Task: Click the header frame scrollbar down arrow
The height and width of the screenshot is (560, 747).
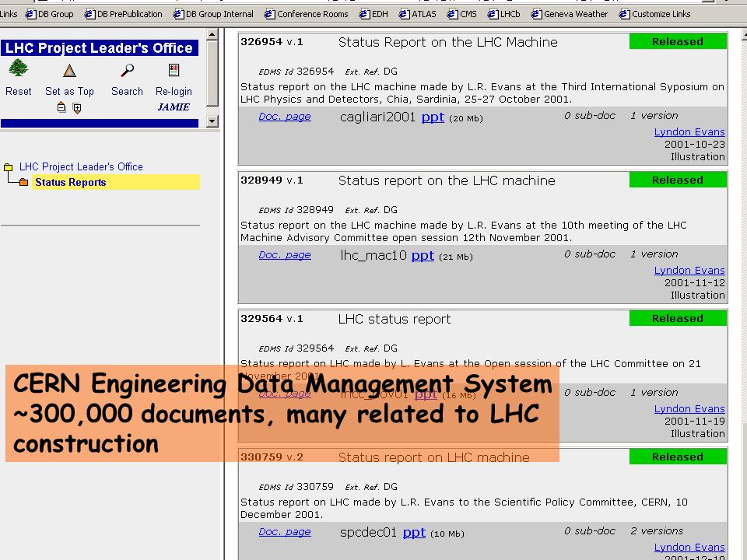Action: (212, 121)
